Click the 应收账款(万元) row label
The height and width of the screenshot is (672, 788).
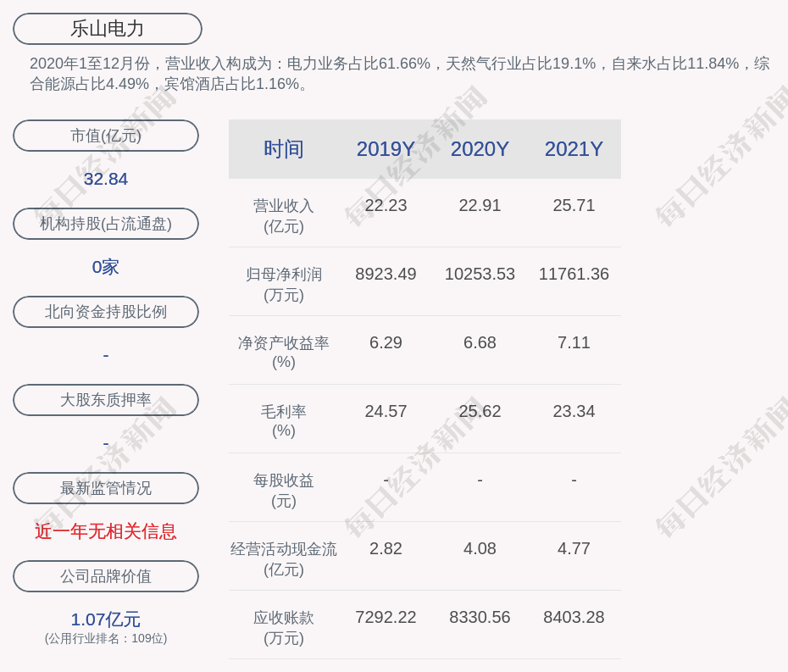pos(284,628)
